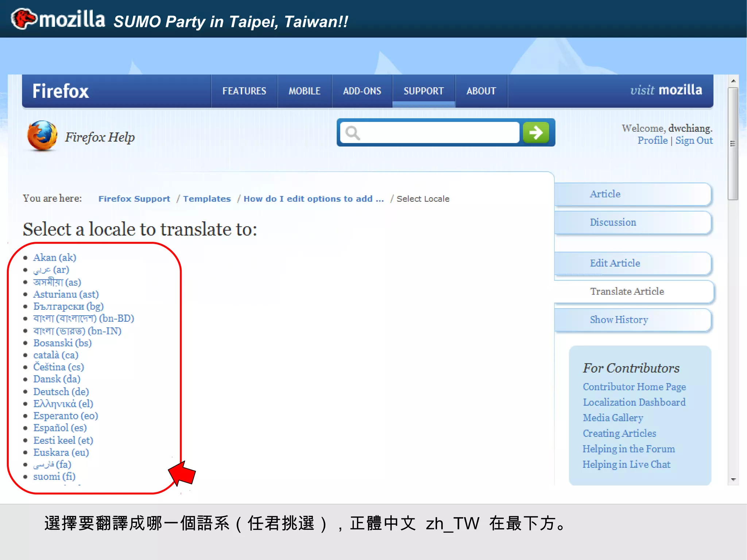
Task: Open the Profile link
Action: [x=653, y=140]
